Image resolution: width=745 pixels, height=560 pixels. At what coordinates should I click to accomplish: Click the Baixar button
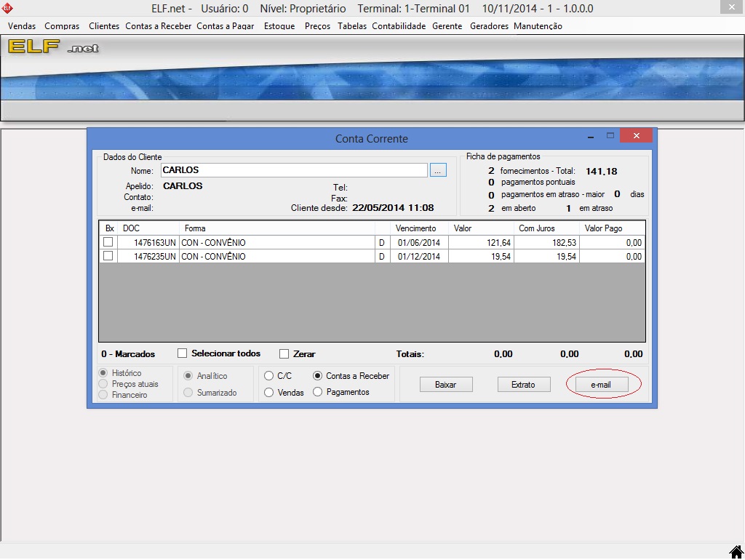(446, 385)
